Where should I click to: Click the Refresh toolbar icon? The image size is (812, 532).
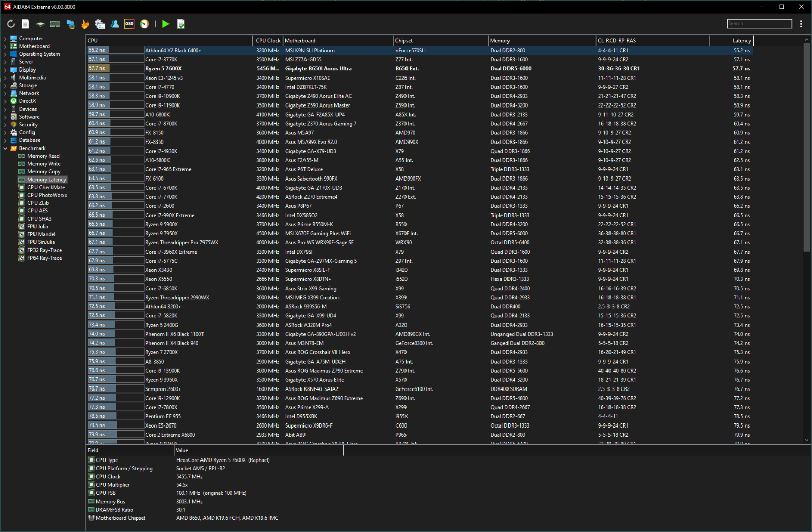[x=11, y=24]
